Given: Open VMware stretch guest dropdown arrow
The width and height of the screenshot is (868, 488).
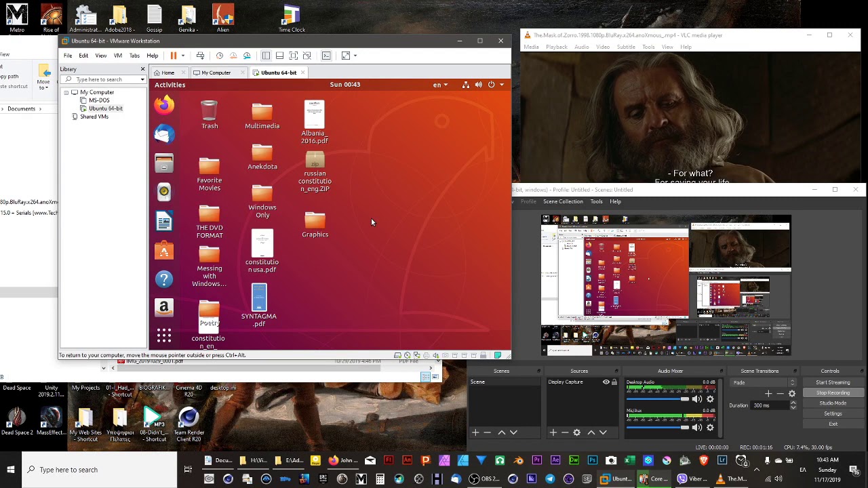Looking at the screenshot, I should [x=355, y=56].
